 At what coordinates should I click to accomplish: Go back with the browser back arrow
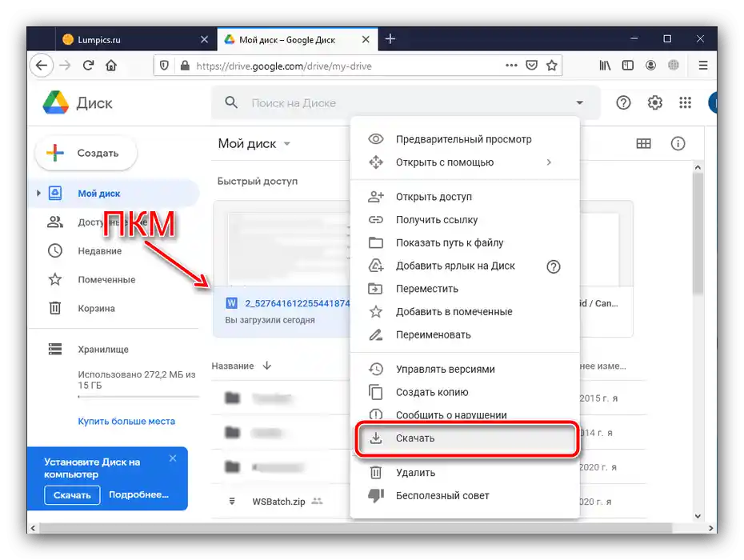(42, 66)
